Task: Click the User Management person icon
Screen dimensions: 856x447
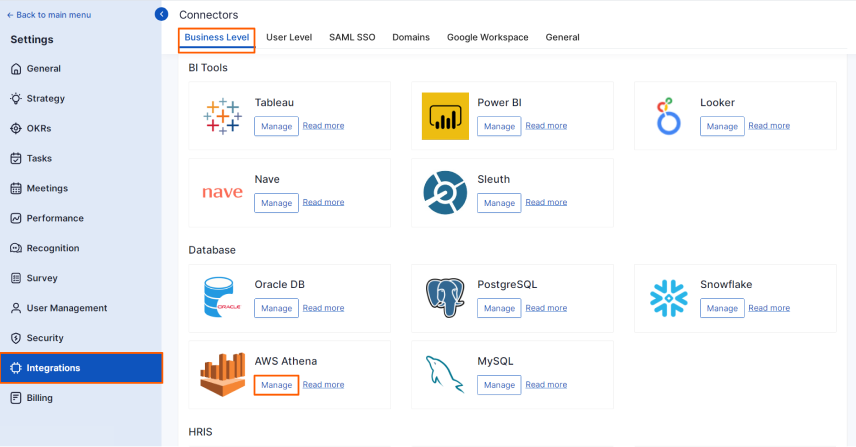Action: [x=16, y=308]
